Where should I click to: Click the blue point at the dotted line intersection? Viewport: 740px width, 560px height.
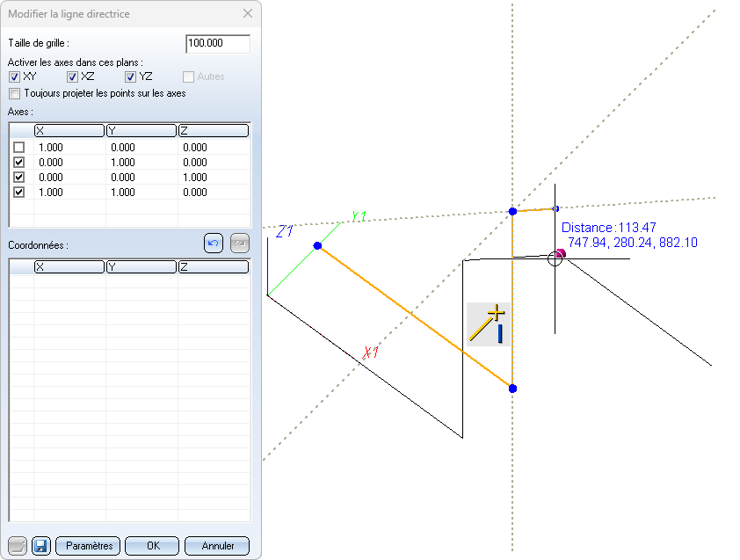coord(512,211)
